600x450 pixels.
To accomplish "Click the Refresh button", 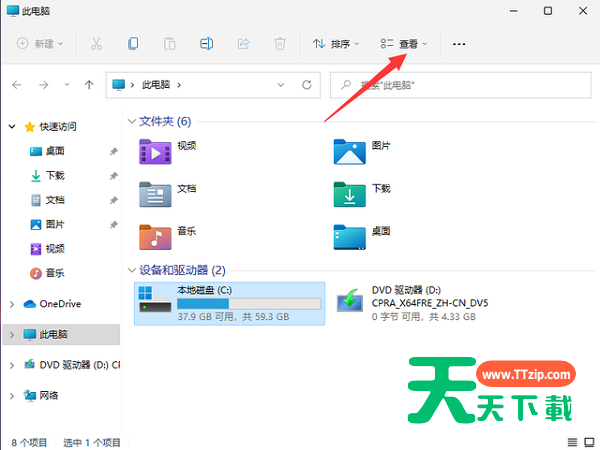I will (307, 85).
